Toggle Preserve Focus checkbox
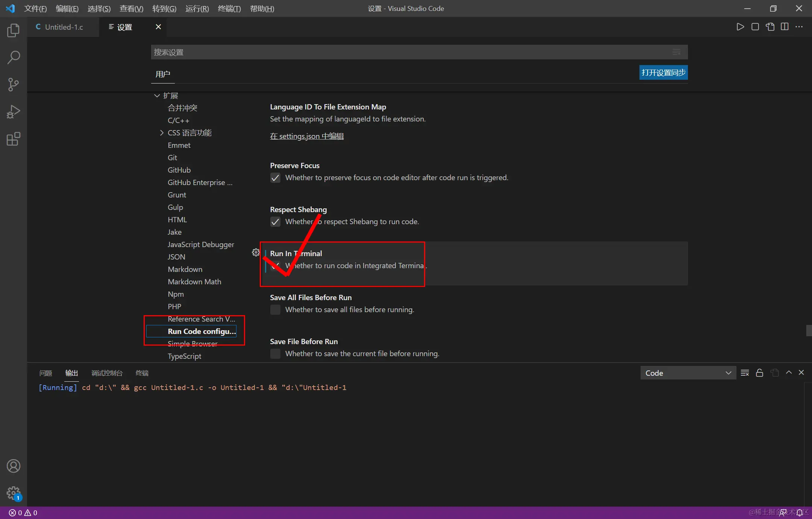Viewport: 812px width, 519px height. coord(275,178)
